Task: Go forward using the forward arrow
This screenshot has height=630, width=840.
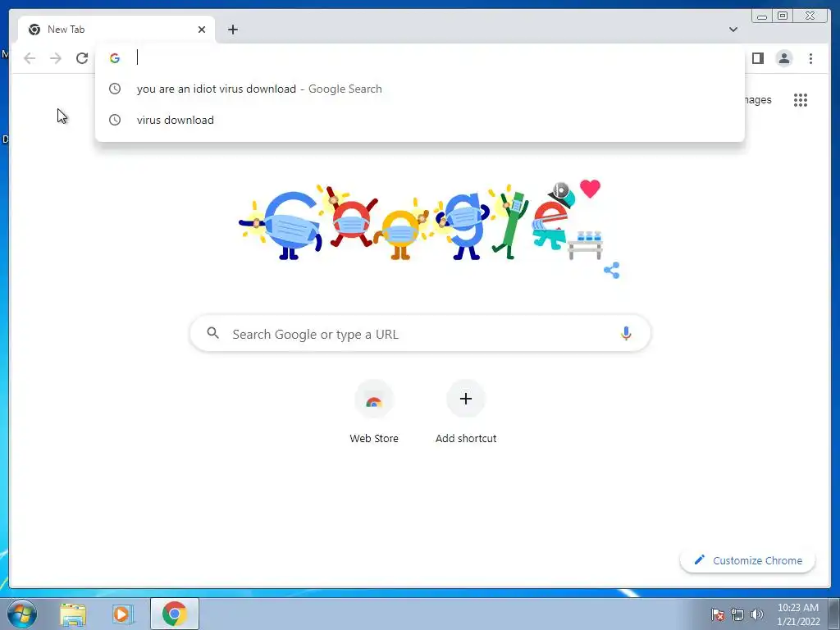Action: (56, 58)
